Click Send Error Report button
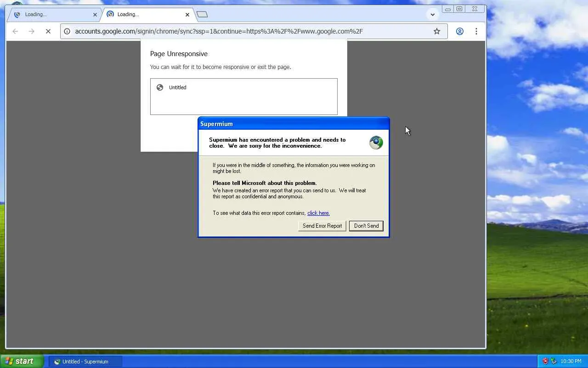Image resolution: width=588 pixels, height=368 pixels. (322, 226)
